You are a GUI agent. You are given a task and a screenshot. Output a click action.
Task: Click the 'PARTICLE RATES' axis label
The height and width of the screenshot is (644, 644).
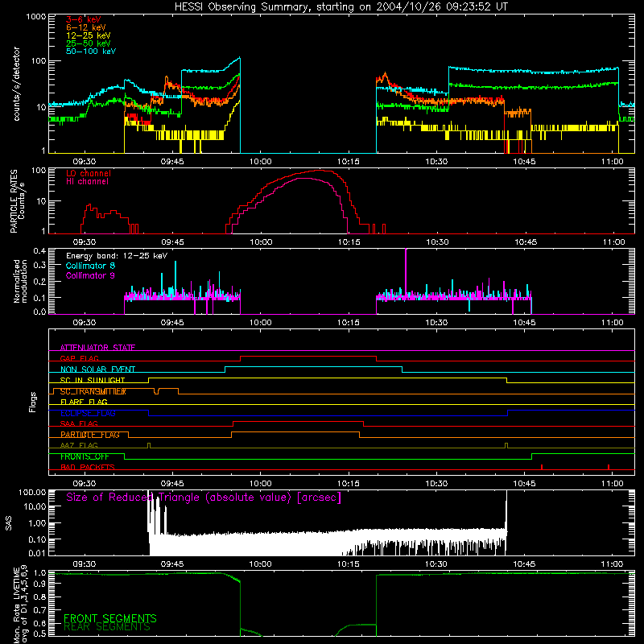(x=14, y=201)
